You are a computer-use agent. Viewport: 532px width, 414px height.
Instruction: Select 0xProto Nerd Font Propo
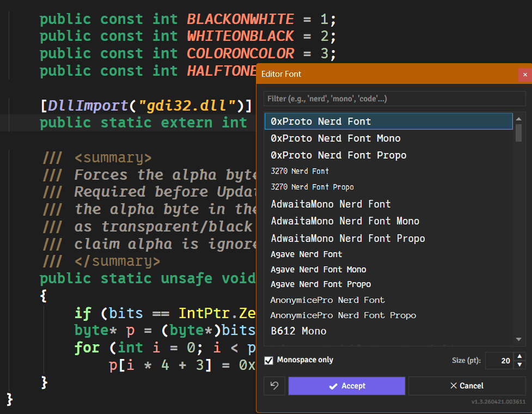pyautogui.click(x=388, y=155)
